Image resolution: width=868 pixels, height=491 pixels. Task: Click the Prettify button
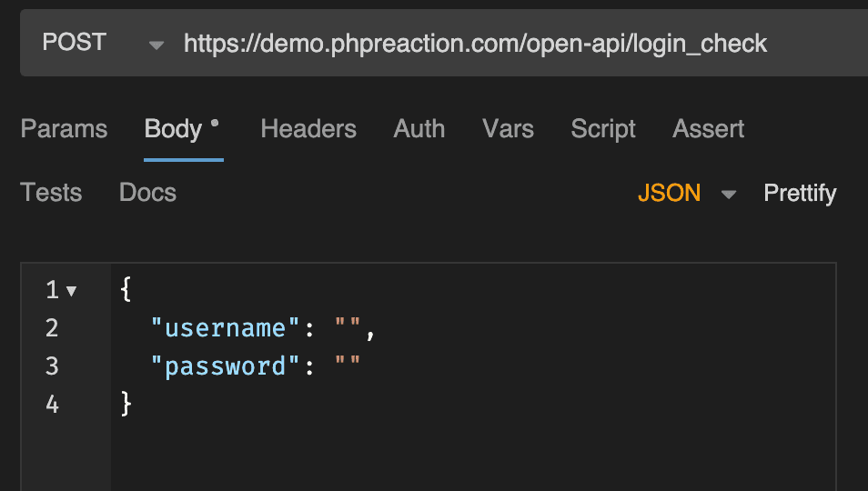click(800, 193)
